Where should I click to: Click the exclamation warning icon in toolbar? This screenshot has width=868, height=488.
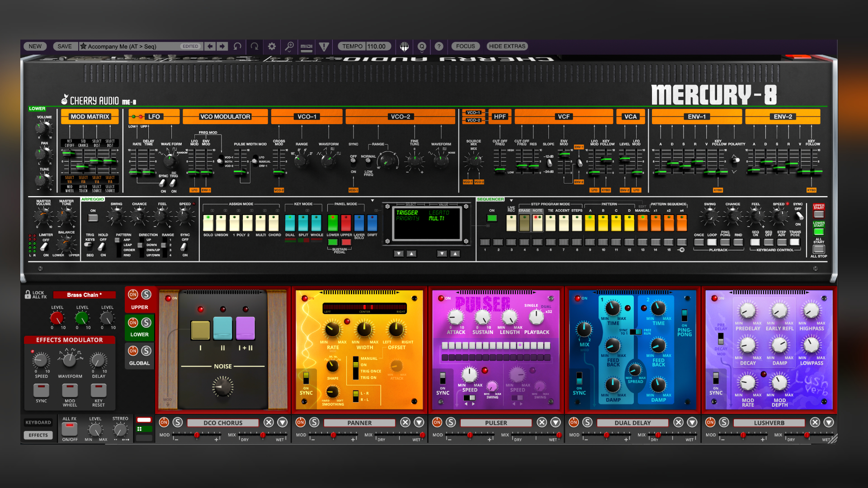pyautogui.click(x=324, y=46)
